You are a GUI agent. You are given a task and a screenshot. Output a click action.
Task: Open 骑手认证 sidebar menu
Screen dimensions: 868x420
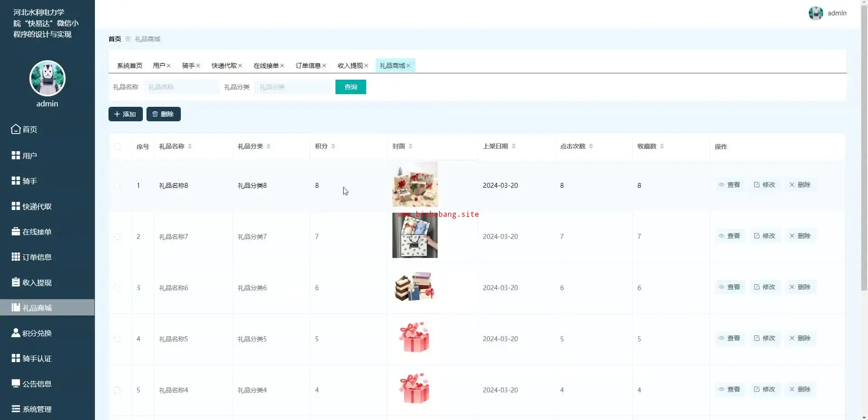point(47,358)
